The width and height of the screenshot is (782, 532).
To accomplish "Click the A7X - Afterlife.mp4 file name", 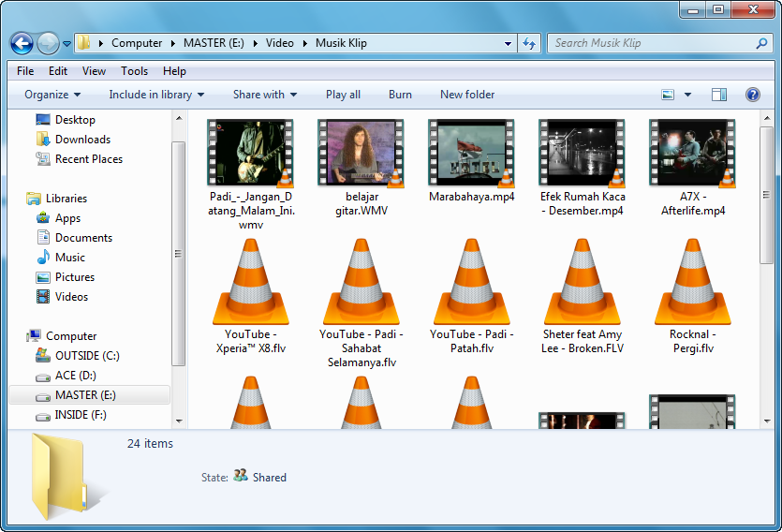I will (693, 204).
